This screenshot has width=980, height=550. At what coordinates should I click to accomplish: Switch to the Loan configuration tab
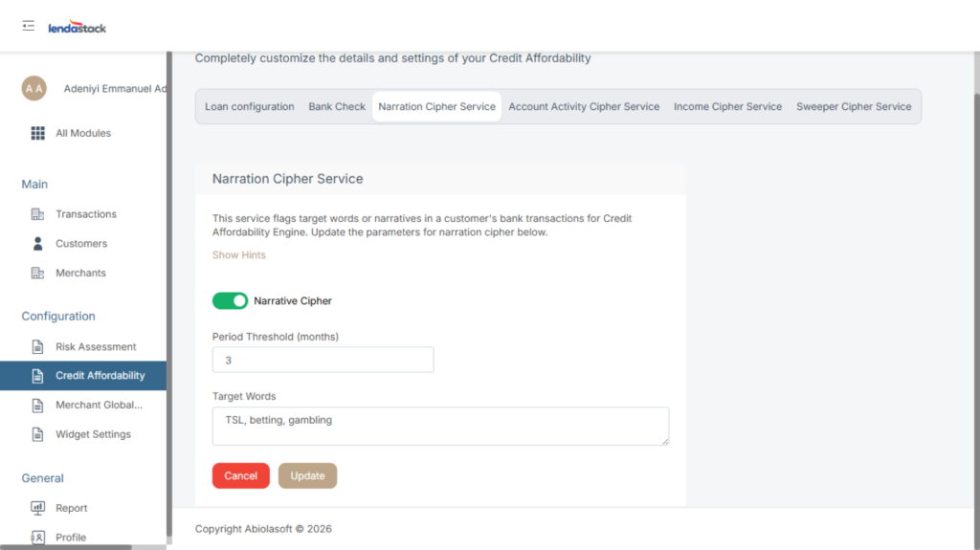pyautogui.click(x=250, y=107)
